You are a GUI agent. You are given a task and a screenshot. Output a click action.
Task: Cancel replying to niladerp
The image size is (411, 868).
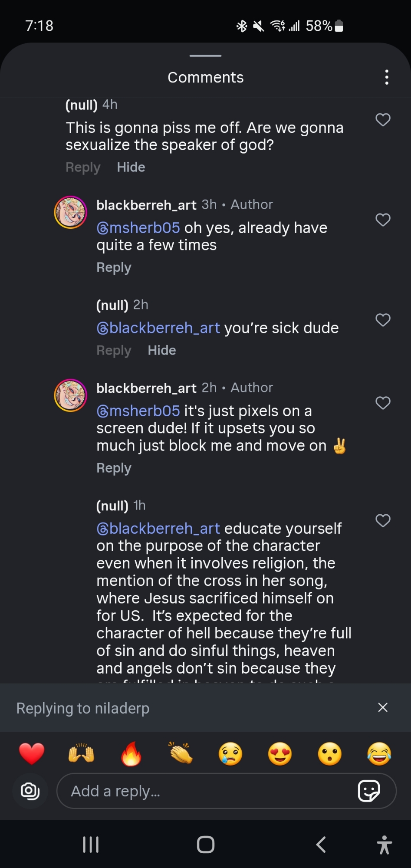[x=383, y=708]
